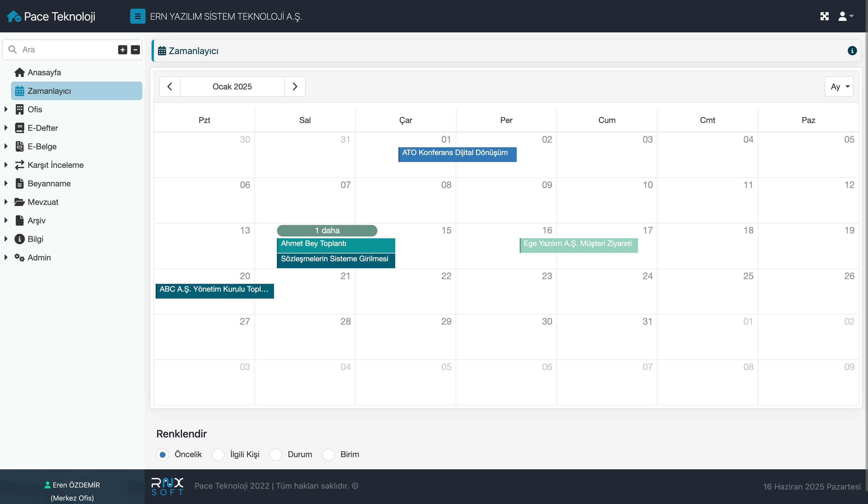
Task: Go to next month with right arrow
Action: coord(295,87)
